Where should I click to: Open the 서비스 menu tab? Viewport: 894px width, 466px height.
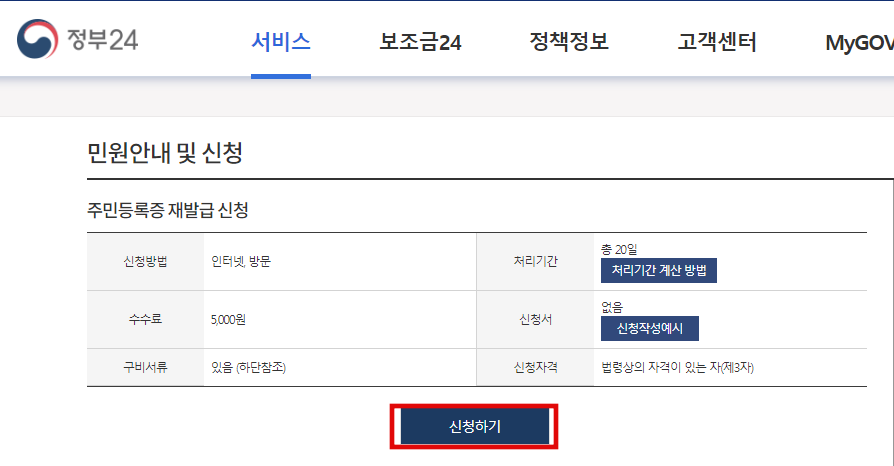[281, 42]
